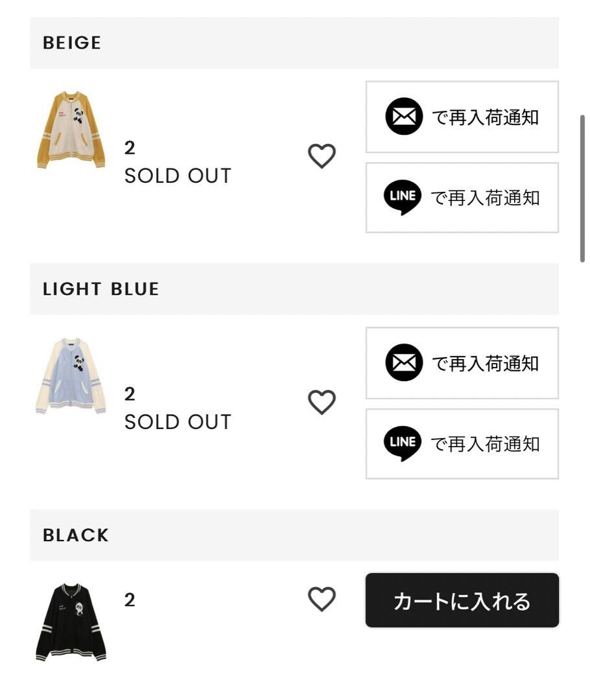Add the BLACK jacket to favorites via heart

tap(322, 599)
